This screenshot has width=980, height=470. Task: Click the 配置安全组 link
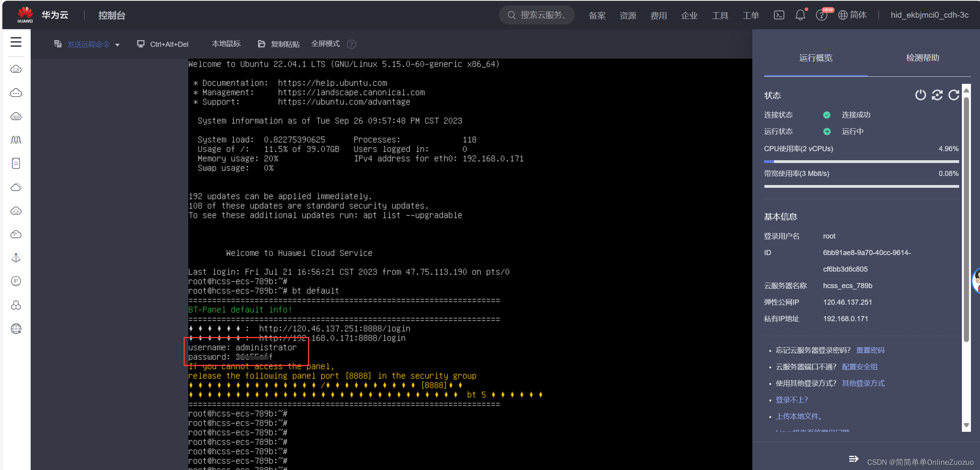click(859, 367)
